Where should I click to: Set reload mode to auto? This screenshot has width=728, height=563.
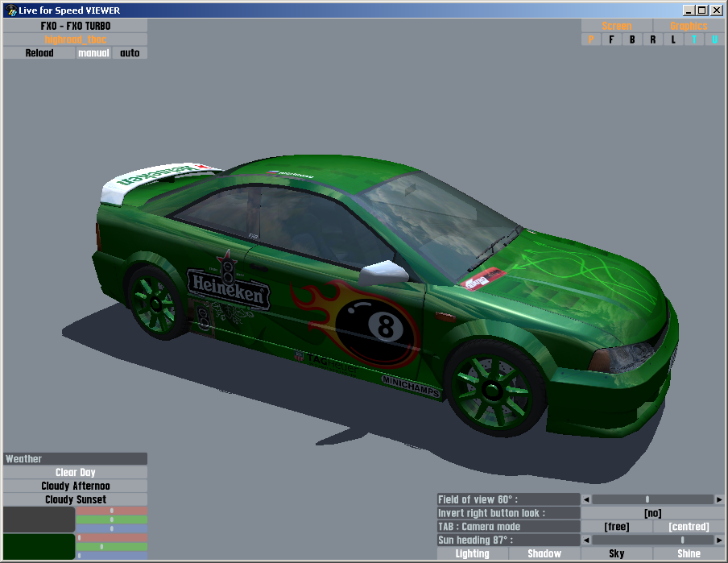point(130,53)
